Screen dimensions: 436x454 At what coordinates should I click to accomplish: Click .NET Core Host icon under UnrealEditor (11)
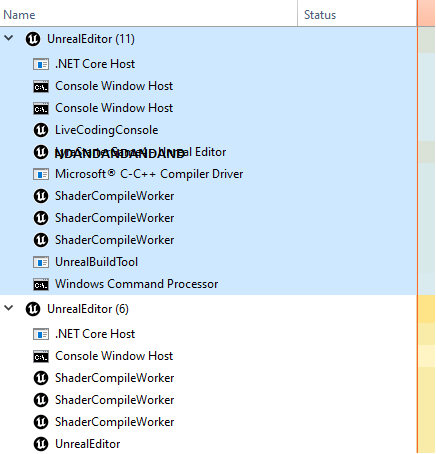tap(41, 64)
